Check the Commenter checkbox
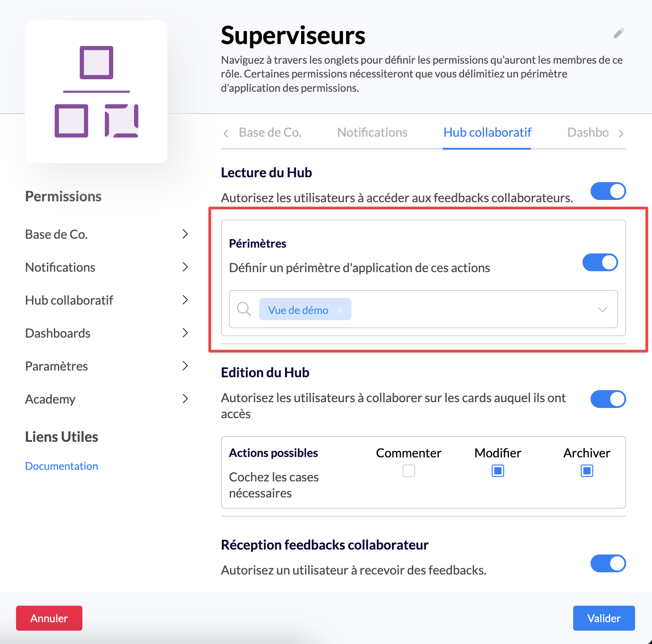Viewport: 652px width, 644px height. click(x=408, y=471)
